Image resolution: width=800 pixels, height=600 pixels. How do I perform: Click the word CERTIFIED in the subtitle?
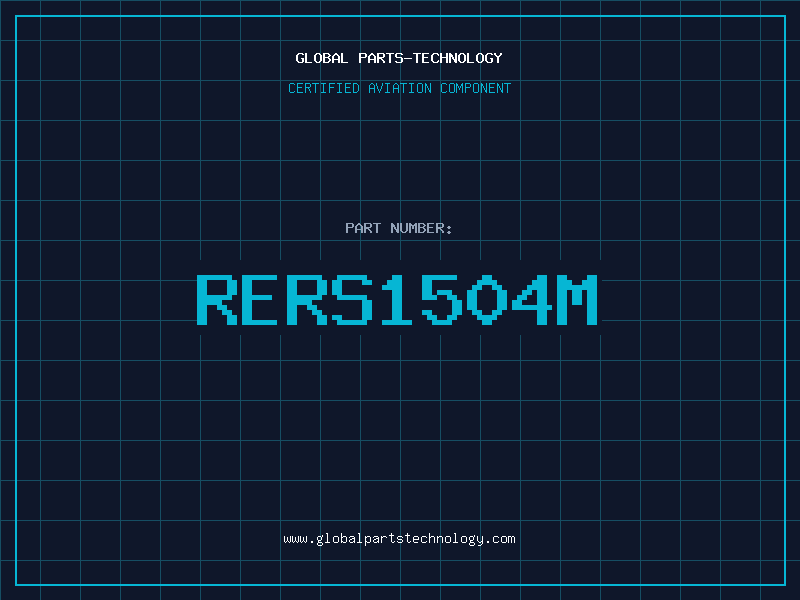324,88
